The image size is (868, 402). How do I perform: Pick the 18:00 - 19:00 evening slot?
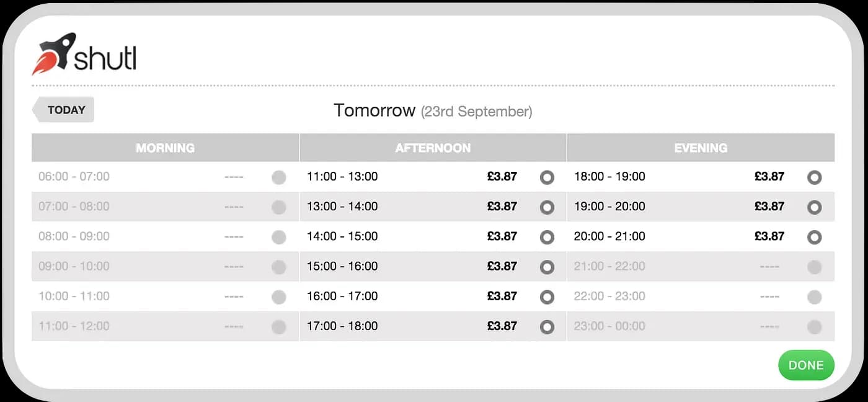(x=814, y=177)
